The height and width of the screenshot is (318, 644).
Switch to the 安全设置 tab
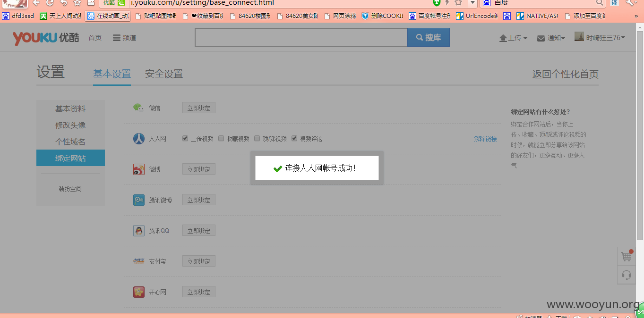click(164, 74)
